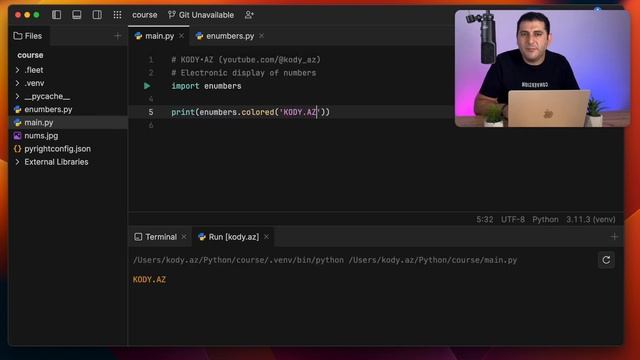This screenshot has height=360, width=640.
Task: Toggle the right sidebar panel icon
Action: click(97, 15)
